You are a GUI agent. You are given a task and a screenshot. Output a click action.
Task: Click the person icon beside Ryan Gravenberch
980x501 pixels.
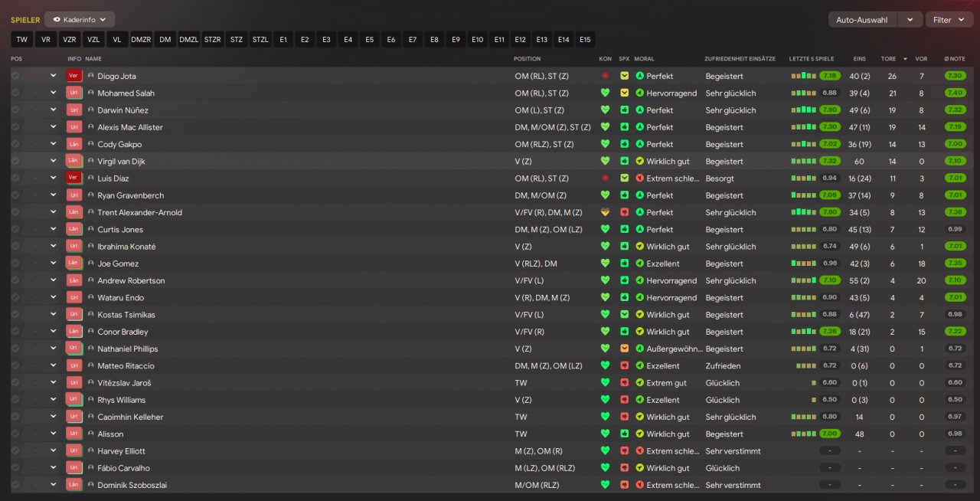click(91, 195)
